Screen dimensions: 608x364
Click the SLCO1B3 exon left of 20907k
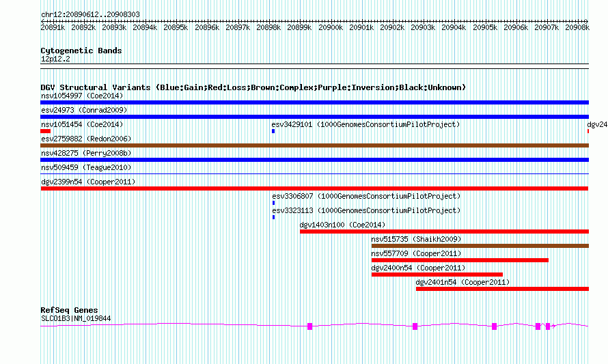[x=538, y=326]
